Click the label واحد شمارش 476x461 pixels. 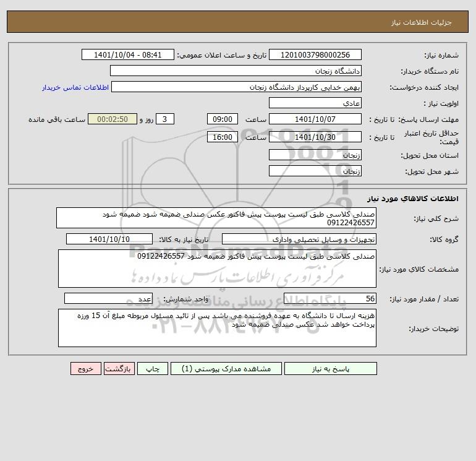[186, 299]
